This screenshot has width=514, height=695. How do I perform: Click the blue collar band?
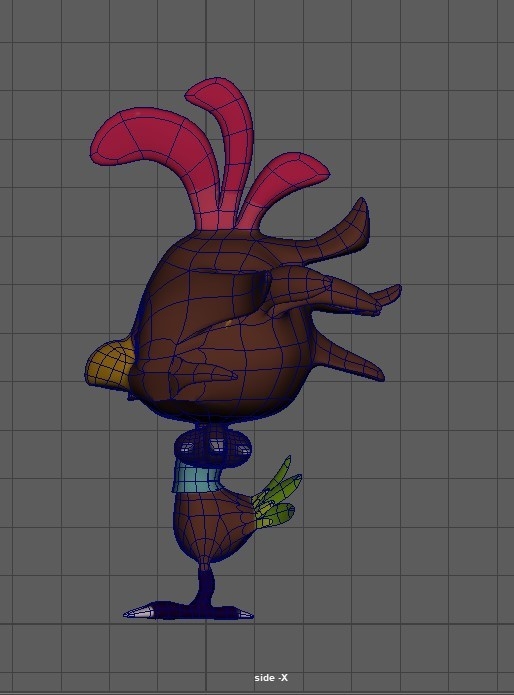196,476
